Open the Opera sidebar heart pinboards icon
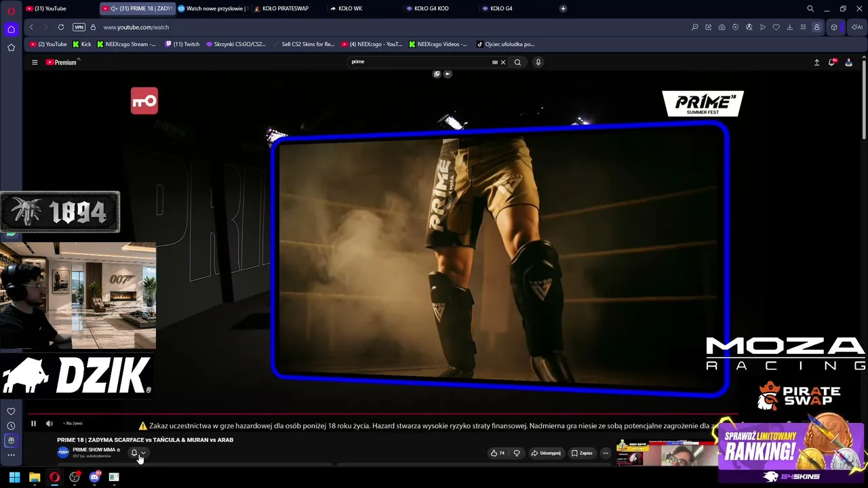This screenshot has width=868, height=488. [11, 411]
